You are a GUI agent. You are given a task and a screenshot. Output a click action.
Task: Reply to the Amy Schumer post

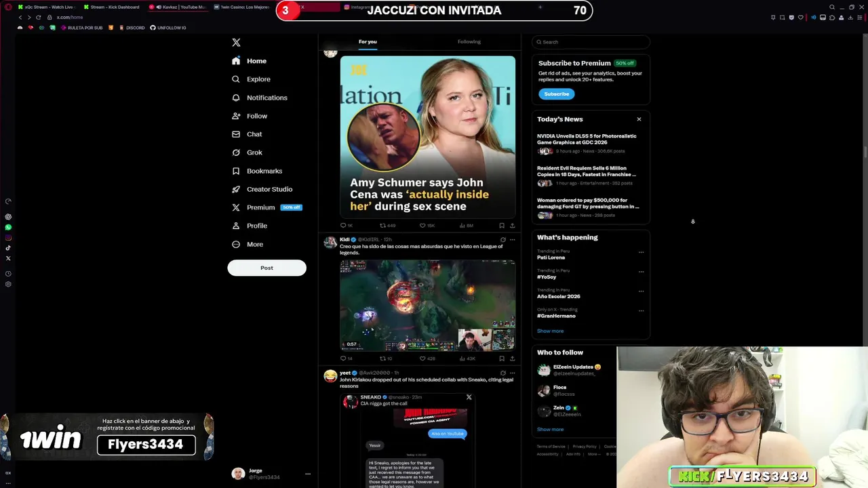tap(346, 225)
